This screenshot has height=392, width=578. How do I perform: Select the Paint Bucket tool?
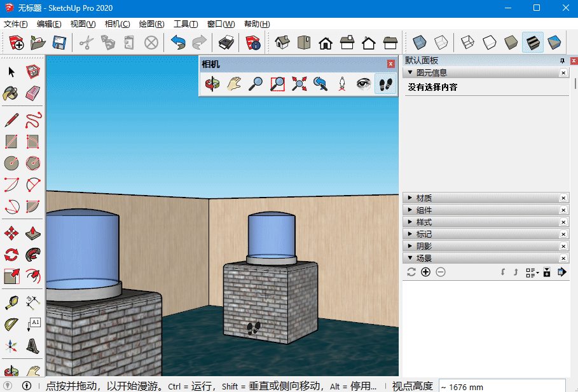(x=11, y=93)
